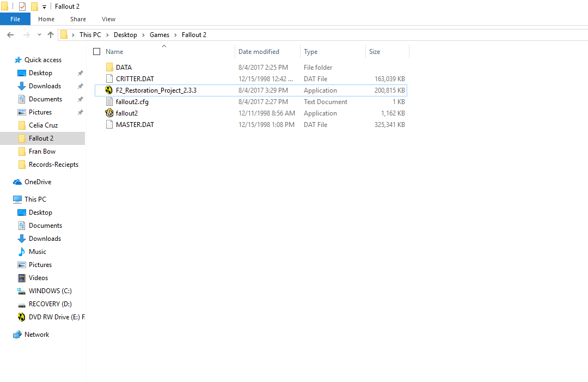Click the Music note icon
The height and width of the screenshot is (382, 588).
(22, 252)
